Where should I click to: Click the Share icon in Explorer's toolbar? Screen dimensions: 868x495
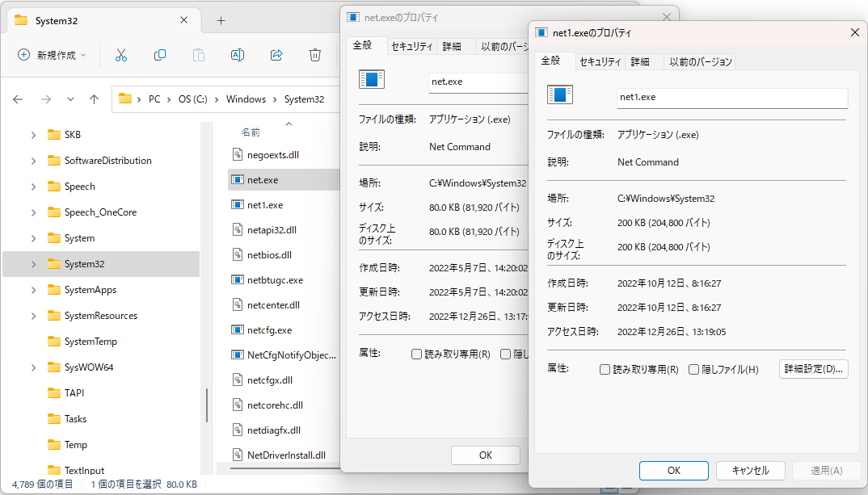tap(276, 55)
